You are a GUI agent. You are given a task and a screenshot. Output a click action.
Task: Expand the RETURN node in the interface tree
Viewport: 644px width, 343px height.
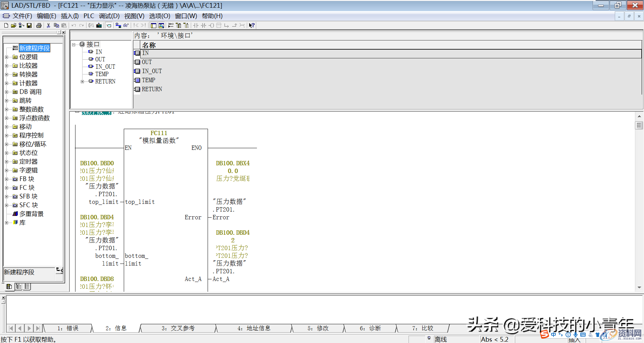(83, 81)
